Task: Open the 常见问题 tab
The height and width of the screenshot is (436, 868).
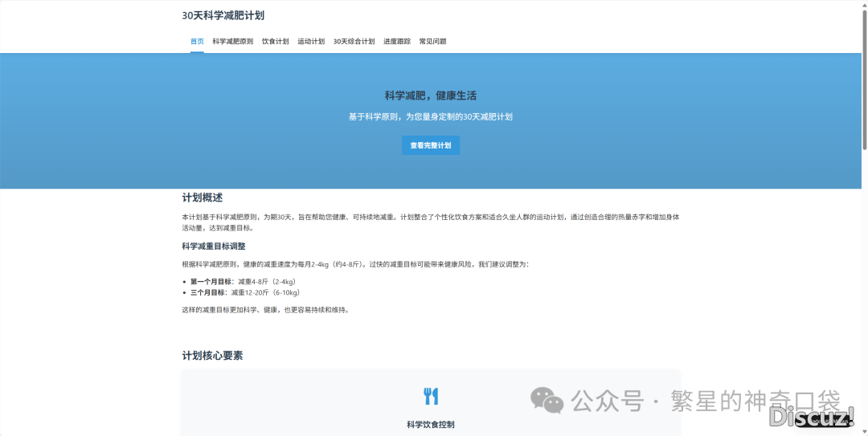Action: pos(433,42)
